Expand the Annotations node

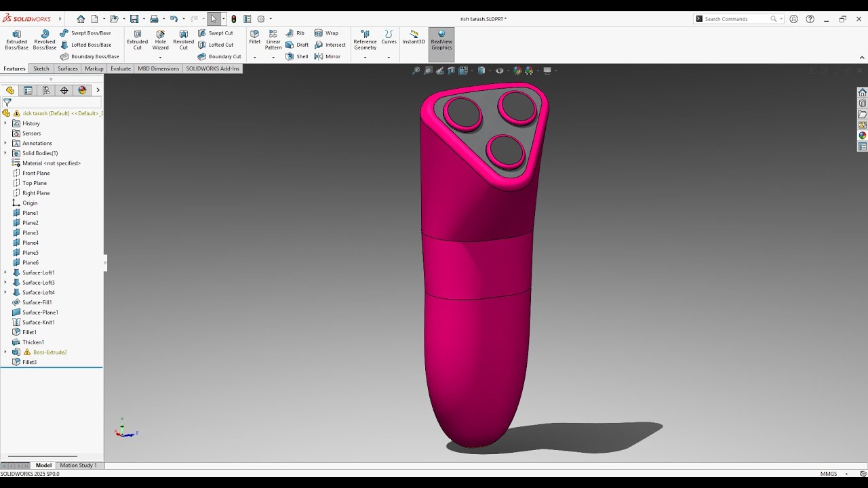5,143
